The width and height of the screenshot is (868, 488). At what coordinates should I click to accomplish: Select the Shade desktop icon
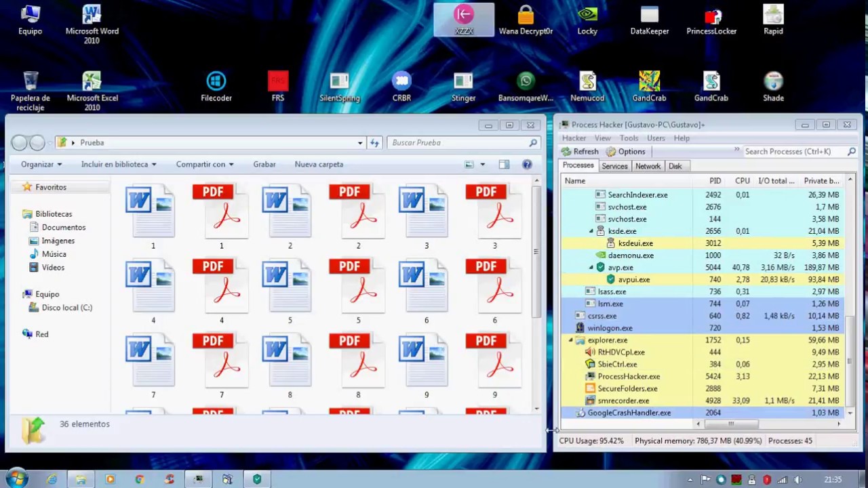click(773, 87)
